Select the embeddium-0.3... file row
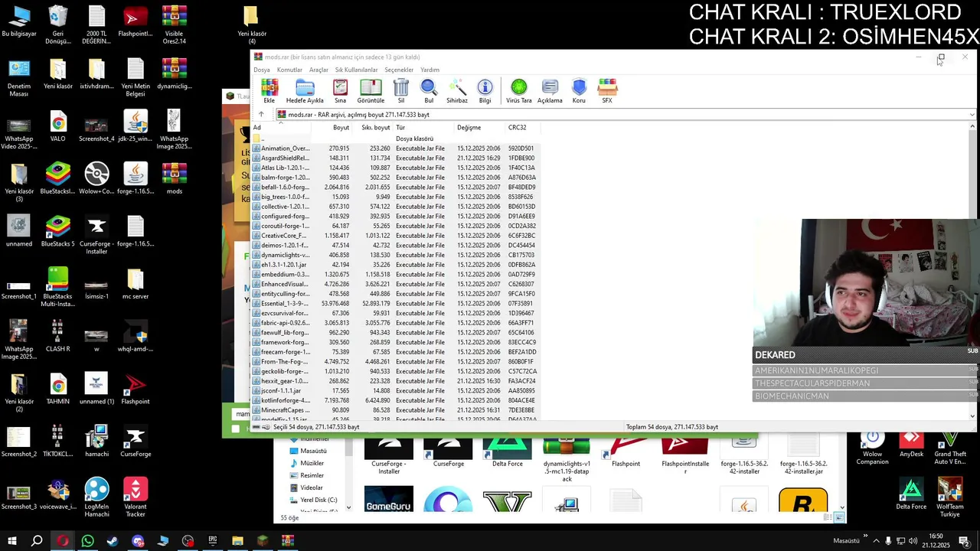The width and height of the screenshot is (980, 551). (396, 274)
